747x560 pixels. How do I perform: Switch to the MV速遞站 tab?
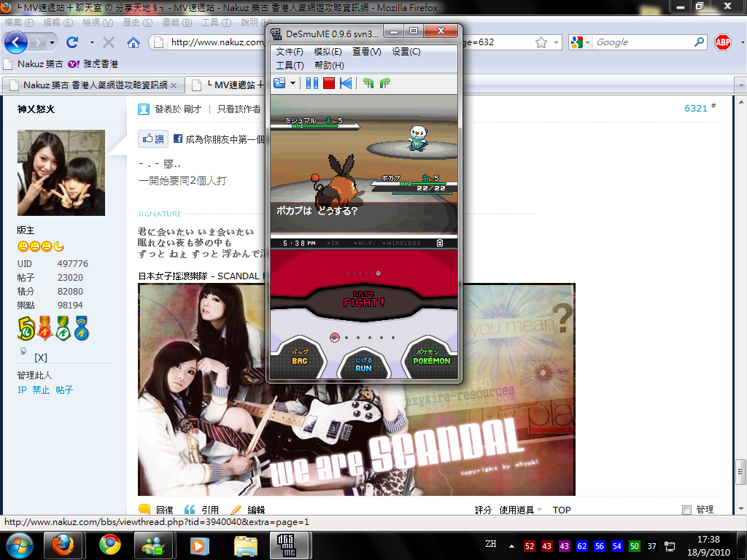click(x=228, y=85)
